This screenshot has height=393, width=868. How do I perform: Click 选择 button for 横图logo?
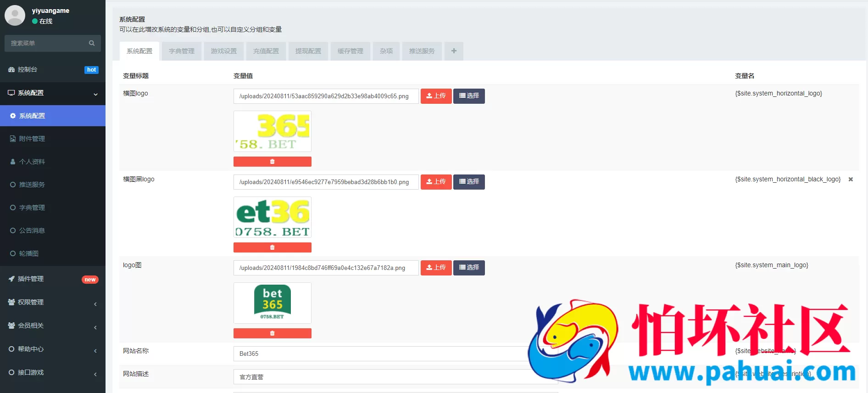click(x=469, y=96)
